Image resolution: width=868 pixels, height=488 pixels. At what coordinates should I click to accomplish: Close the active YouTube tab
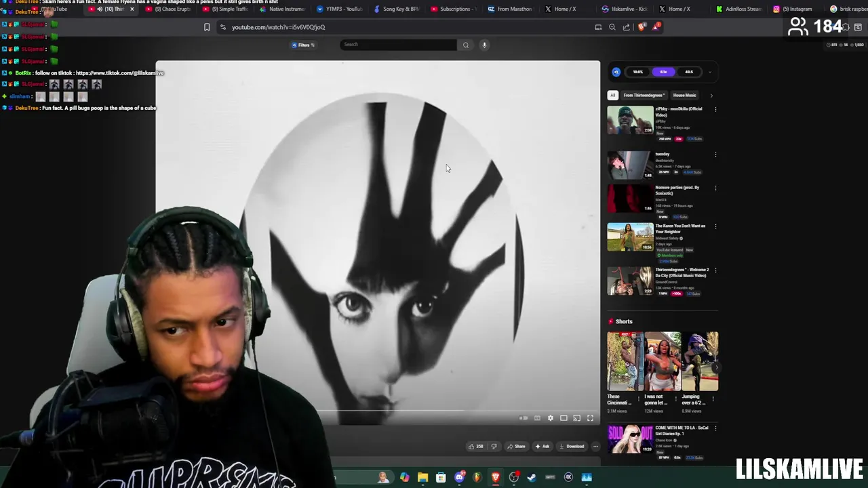click(132, 9)
